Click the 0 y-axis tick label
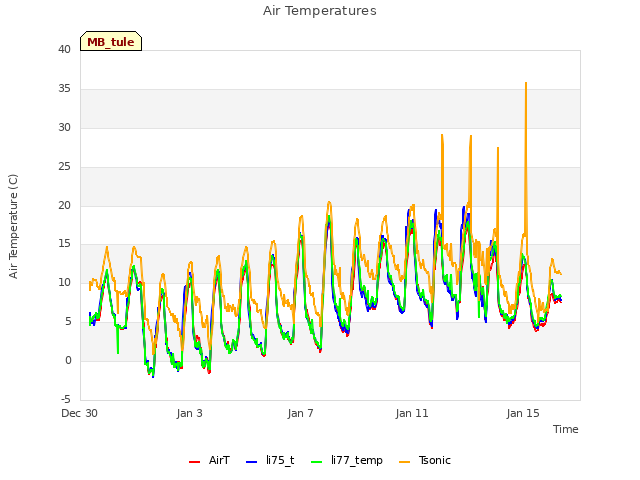 point(68,360)
